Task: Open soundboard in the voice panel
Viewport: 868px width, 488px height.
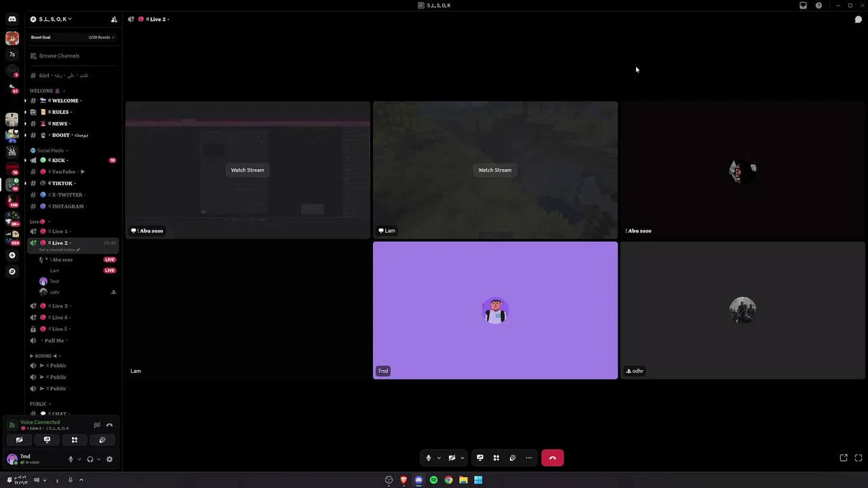Action: pyautogui.click(x=102, y=440)
